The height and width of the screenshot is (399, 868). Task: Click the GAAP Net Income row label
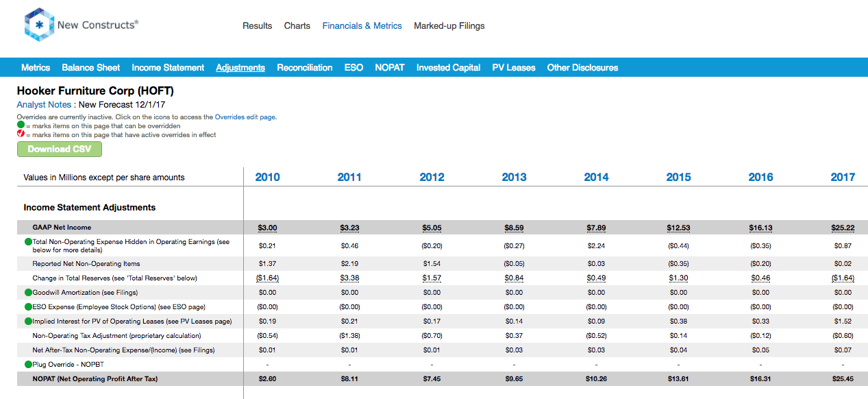click(62, 228)
